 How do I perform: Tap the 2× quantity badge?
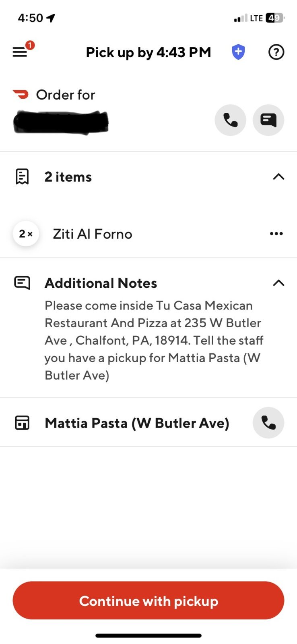pos(26,234)
